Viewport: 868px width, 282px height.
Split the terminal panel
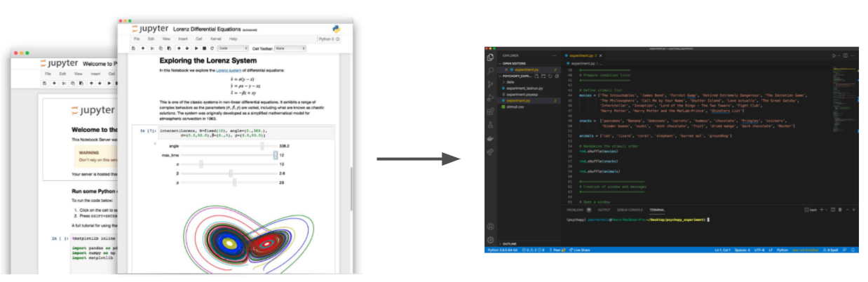pos(833,210)
